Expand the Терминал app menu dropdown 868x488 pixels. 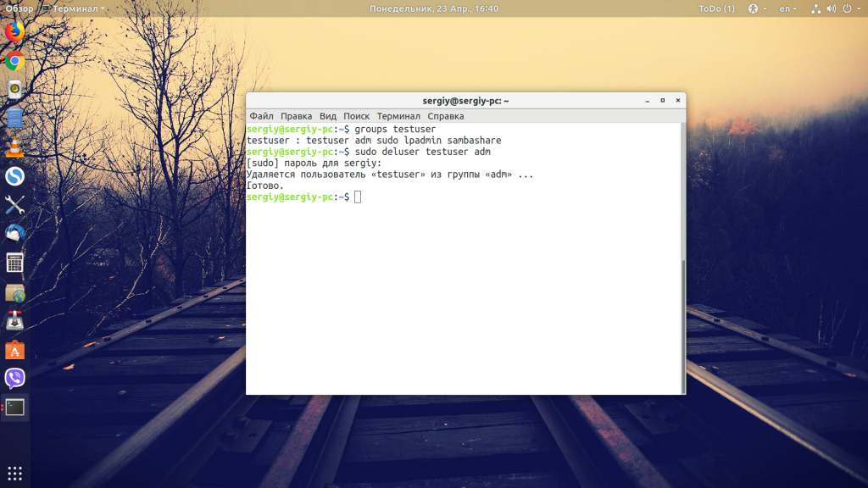point(74,8)
